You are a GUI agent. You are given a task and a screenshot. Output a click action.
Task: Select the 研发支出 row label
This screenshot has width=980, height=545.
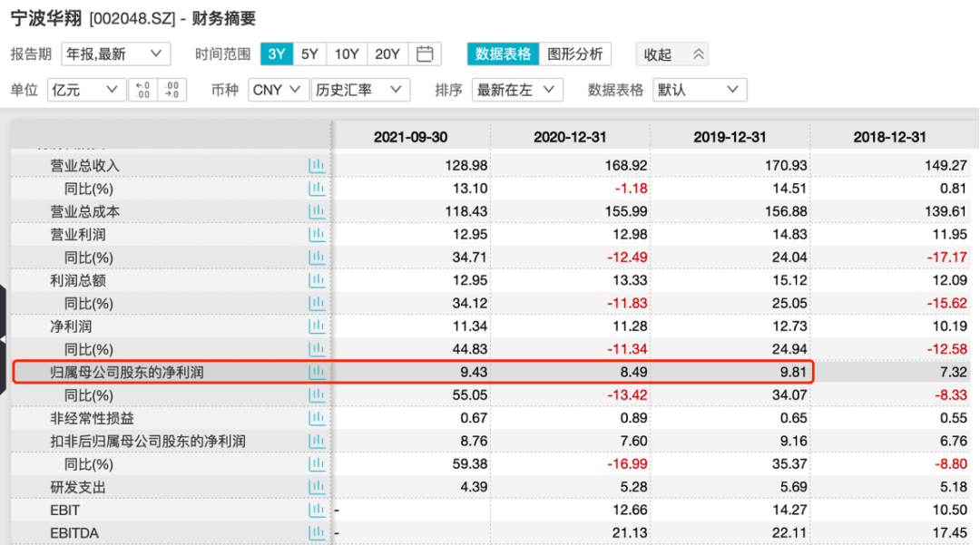[x=78, y=487]
